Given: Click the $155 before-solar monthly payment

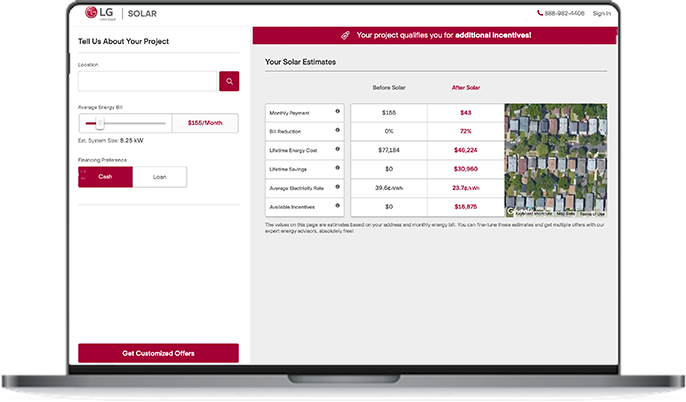Looking at the screenshot, I should [389, 113].
